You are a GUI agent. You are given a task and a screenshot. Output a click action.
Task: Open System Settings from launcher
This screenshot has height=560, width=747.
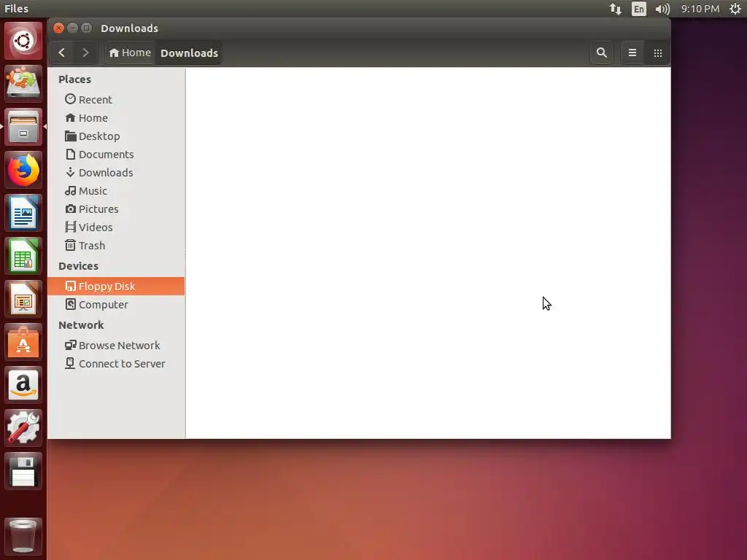coord(23,427)
